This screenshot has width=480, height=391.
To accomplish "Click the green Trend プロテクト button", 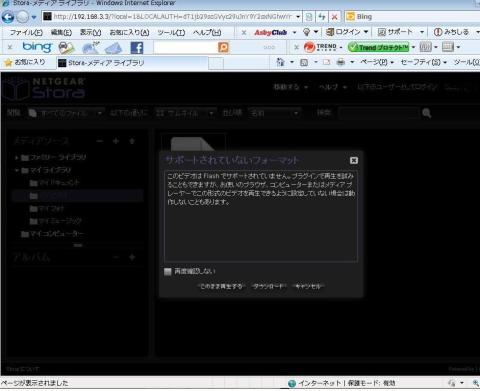I will pos(378,47).
